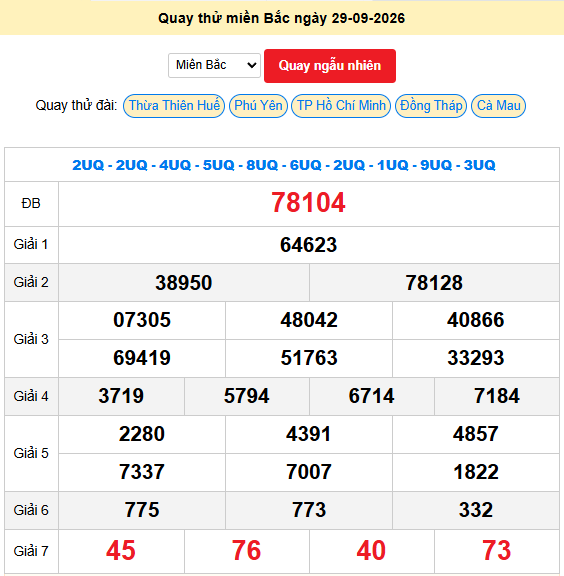Image resolution: width=564 pixels, height=576 pixels.
Task: Choose the Phú Yên station pill
Action: point(258,106)
